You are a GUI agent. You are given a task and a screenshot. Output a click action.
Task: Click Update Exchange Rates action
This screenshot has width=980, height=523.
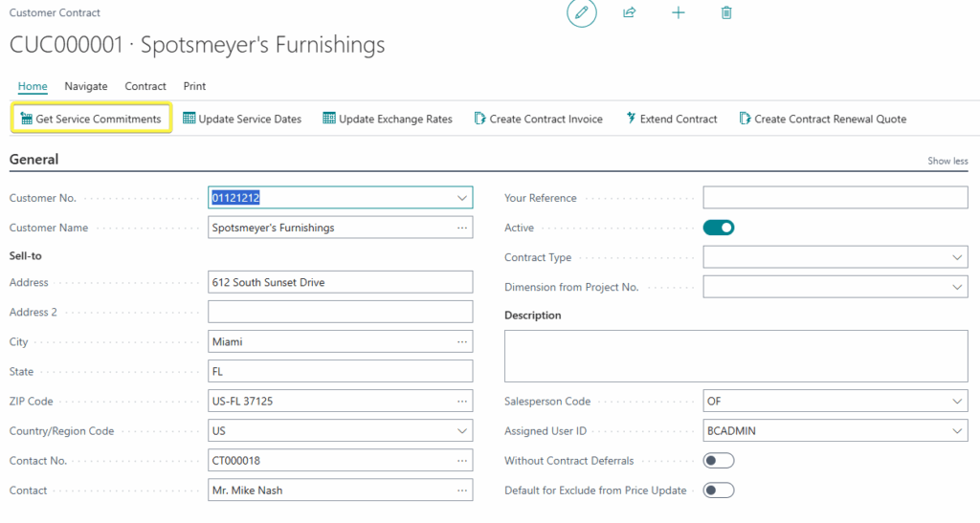388,119
